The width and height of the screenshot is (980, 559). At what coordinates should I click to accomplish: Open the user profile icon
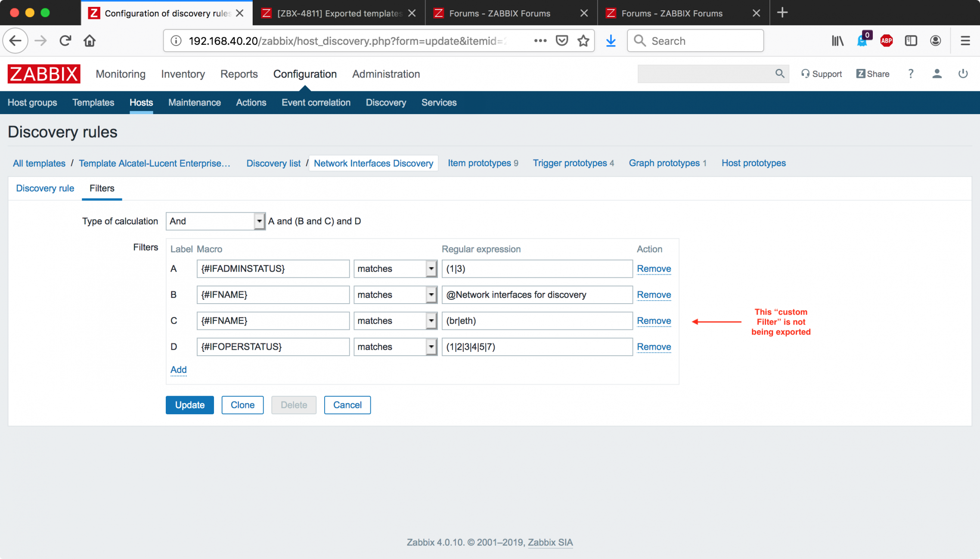[937, 74]
